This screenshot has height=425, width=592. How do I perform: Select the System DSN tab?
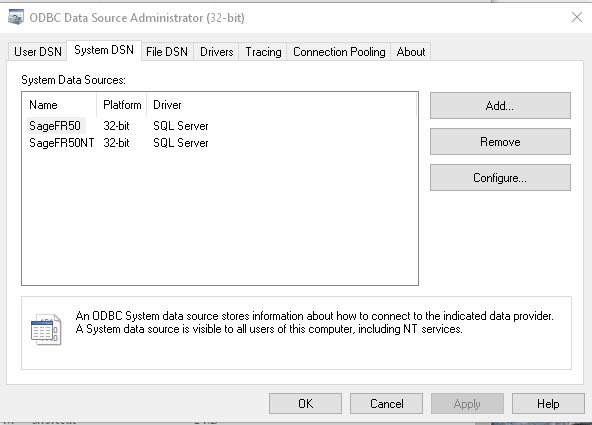[x=104, y=50]
